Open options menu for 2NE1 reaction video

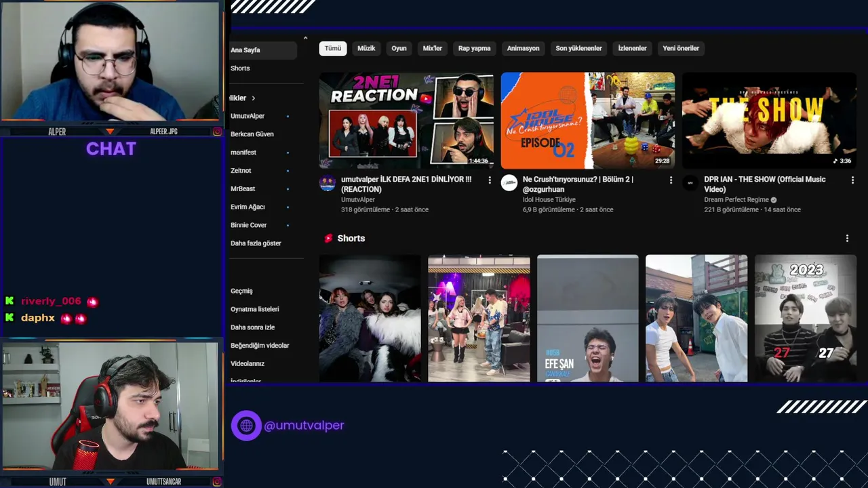point(490,180)
